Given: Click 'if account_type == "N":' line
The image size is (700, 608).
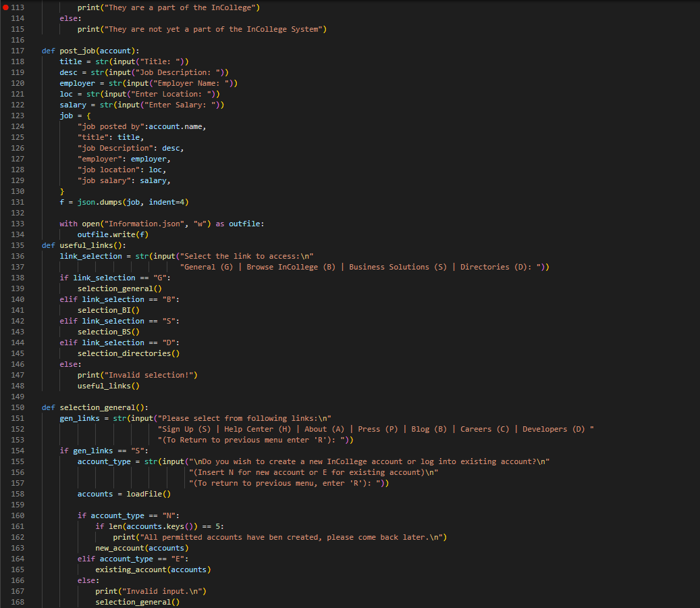Looking at the screenshot, I should tap(128, 515).
